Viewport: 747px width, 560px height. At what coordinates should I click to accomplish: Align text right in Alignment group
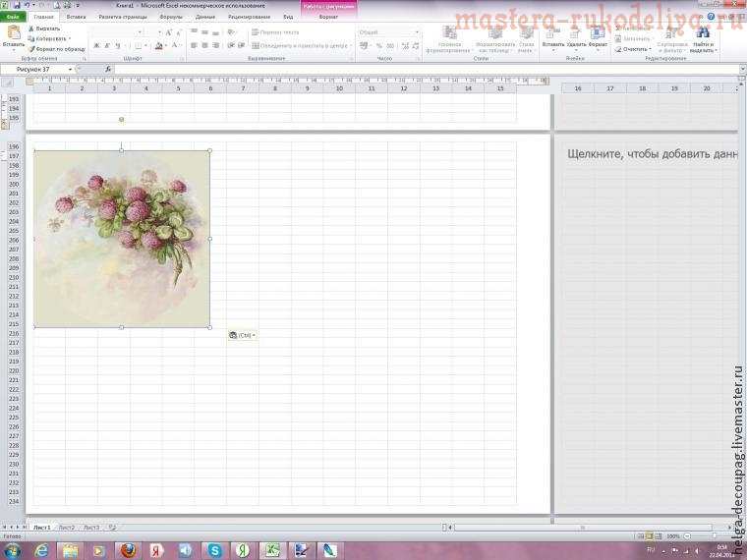[216, 46]
